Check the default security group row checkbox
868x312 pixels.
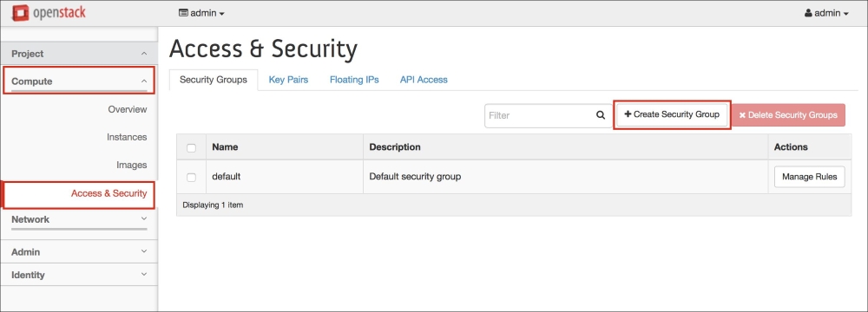click(x=192, y=178)
